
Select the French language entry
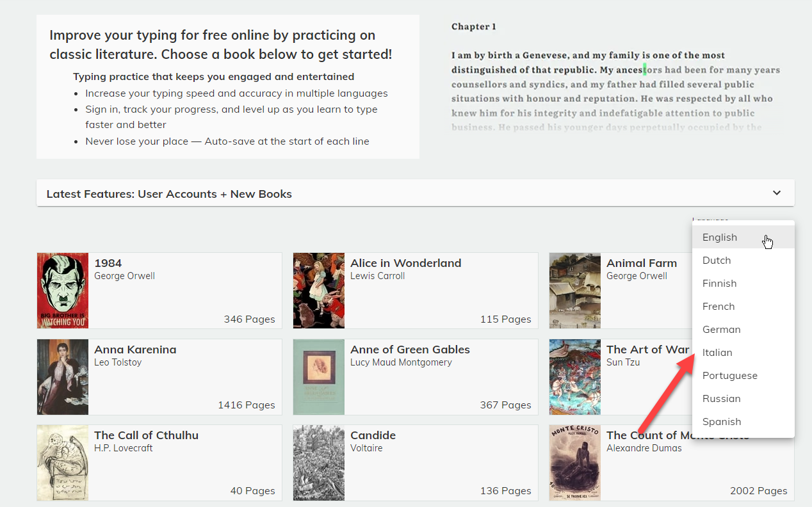click(719, 307)
